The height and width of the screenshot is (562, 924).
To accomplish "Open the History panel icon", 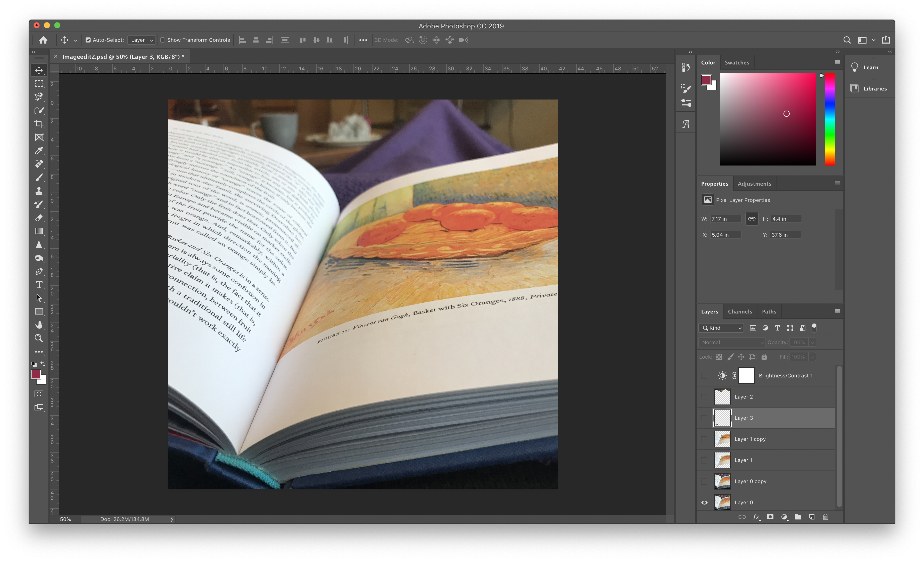I will (x=686, y=67).
